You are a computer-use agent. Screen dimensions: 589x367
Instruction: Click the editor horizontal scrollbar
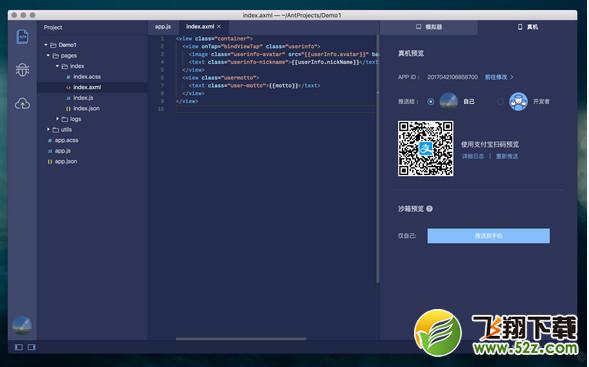pyautogui.click(x=241, y=338)
